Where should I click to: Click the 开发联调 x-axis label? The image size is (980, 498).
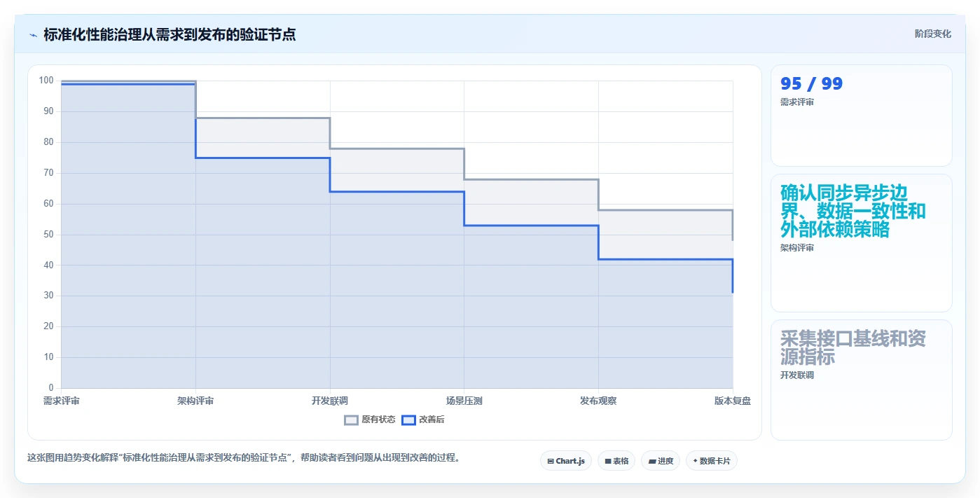(x=330, y=401)
